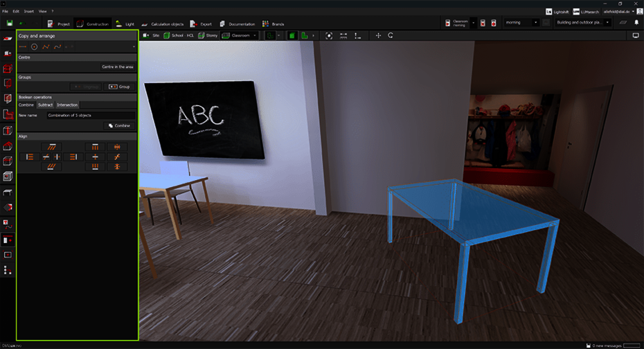This screenshot has width=644, height=349.
Task: Select the circular copy arrangement tool
Action: [x=34, y=46]
